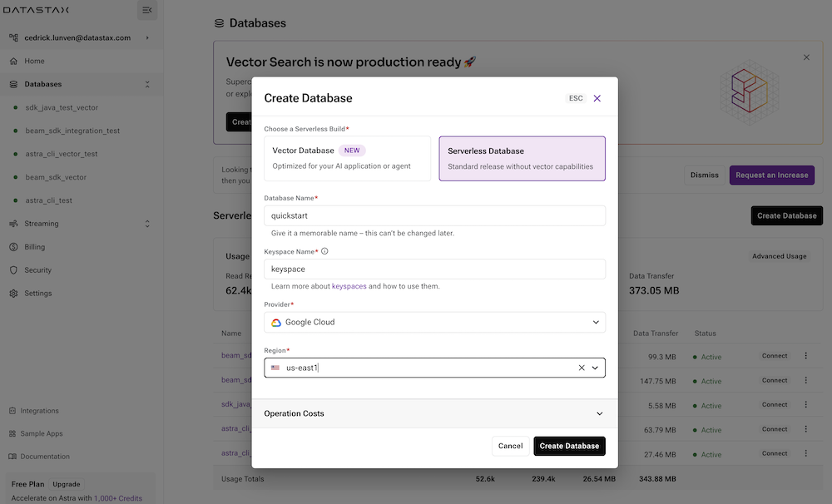Click the Integrations icon
The image size is (832, 504).
click(x=12, y=411)
